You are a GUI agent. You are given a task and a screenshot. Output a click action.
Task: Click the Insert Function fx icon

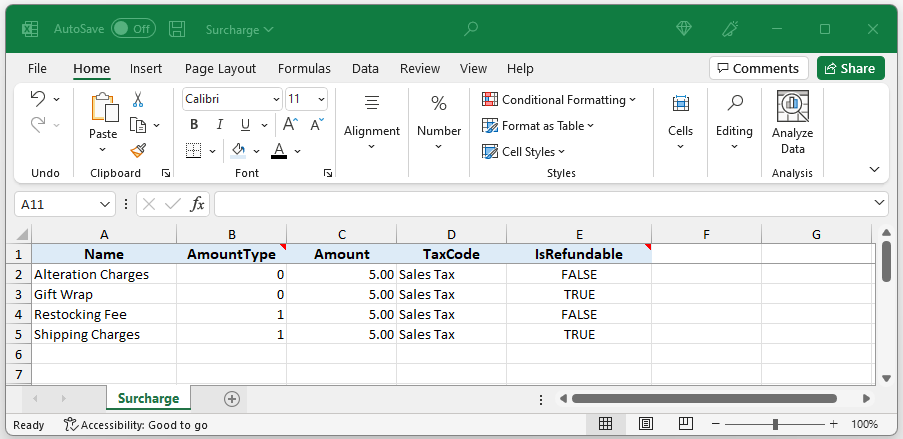click(x=198, y=204)
